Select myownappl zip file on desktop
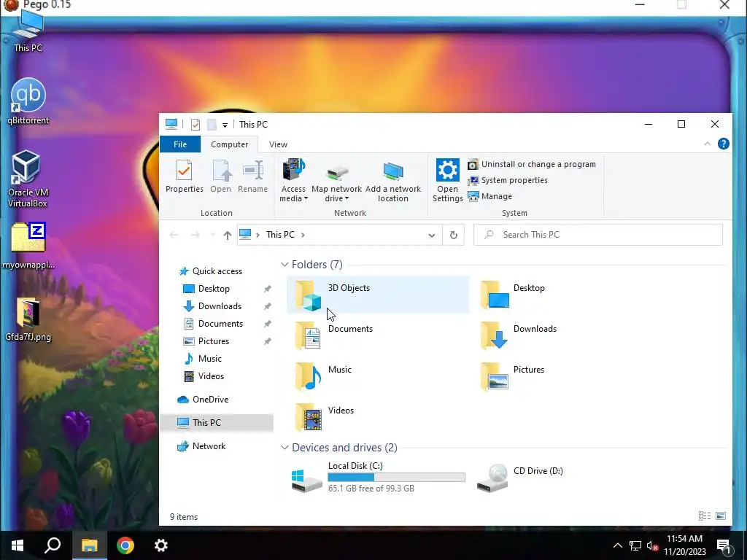 (x=28, y=246)
